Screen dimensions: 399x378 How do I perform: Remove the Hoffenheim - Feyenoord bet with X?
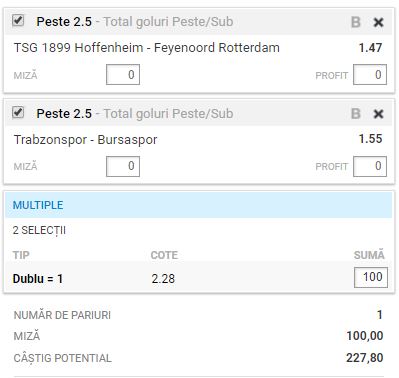[x=378, y=22]
